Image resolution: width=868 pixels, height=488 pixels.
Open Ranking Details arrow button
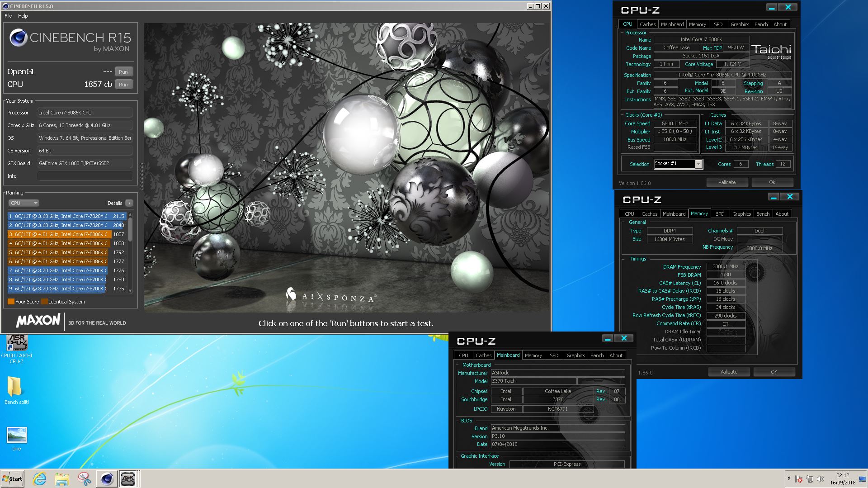[x=129, y=203]
